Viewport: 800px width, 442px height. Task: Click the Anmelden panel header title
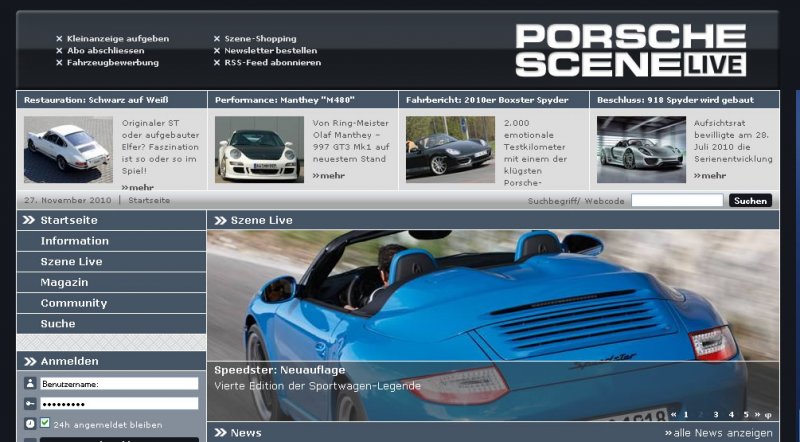click(70, 361)
